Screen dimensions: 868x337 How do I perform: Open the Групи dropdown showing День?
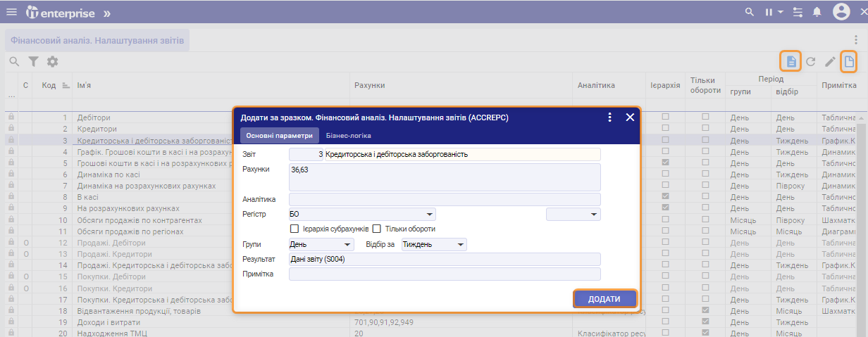click(347, 245)
